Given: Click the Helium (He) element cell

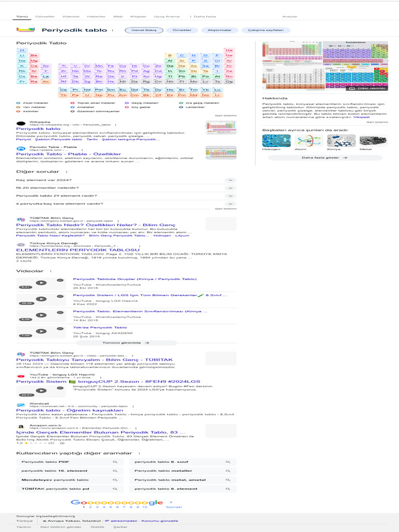Looking at the screenshot, I should tap(229, 50).
